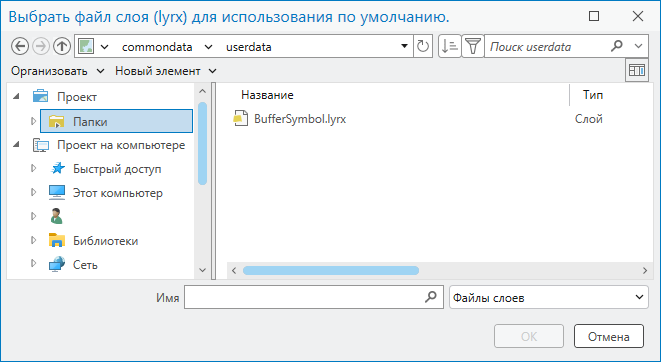Click the Слой type cell
Screen dimensions: 661x362
point(588,119)
